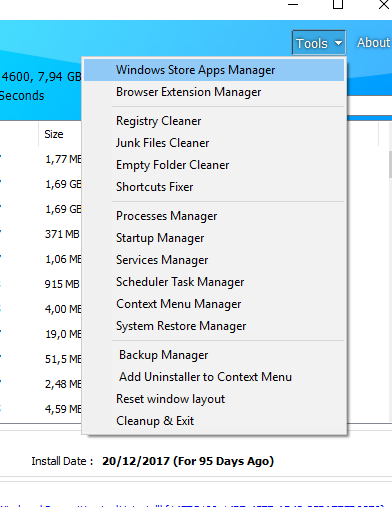Maximize the application window
392x507 pixels.
coord(338,4)
